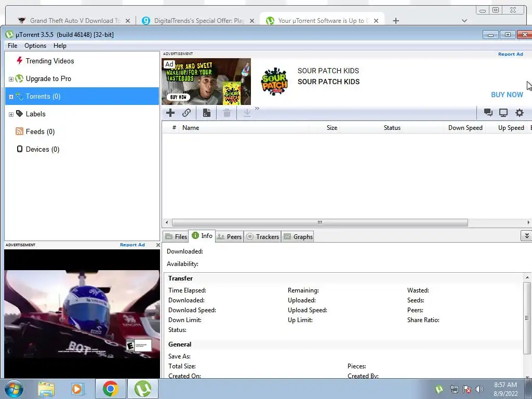The image size is (532, 399).
Task: Click Report Ad link on top banner
Action: 510,54
